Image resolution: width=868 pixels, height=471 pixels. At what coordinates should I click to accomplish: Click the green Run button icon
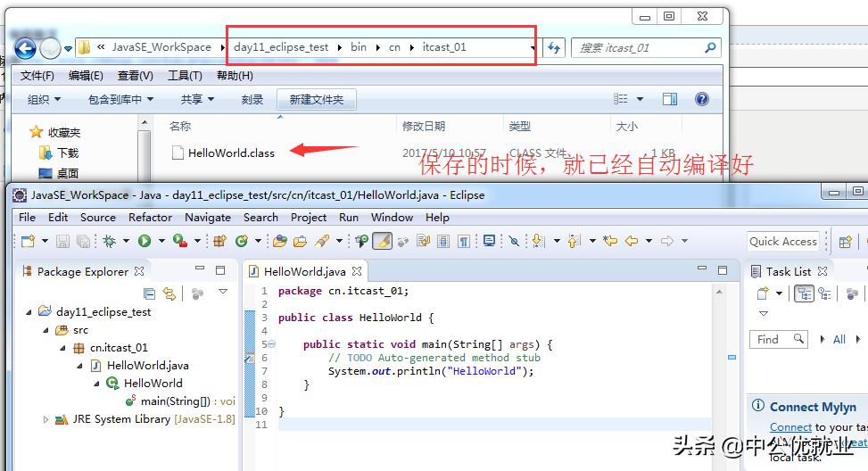pos(145,241)
